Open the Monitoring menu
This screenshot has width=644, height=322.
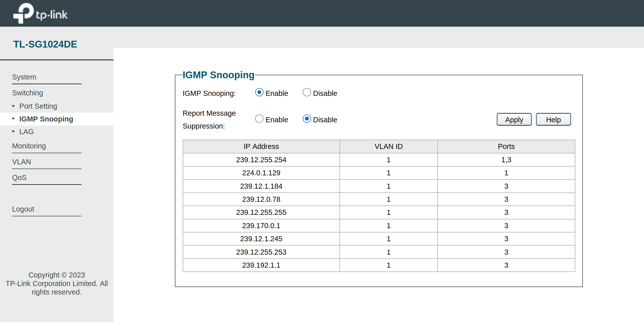point(29,146)
